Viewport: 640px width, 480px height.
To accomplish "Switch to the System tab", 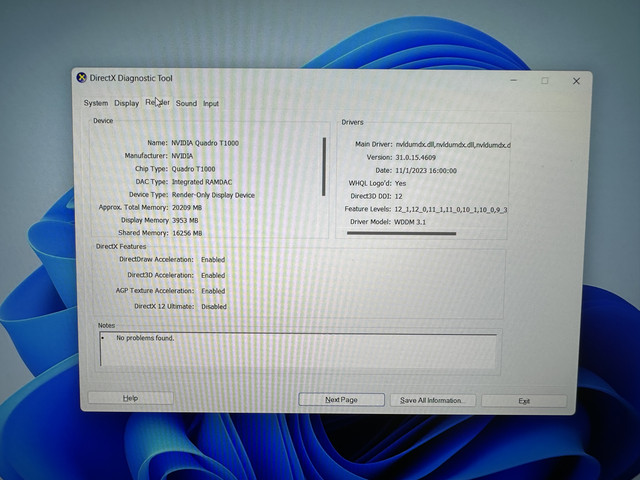I will click(96, 103).
